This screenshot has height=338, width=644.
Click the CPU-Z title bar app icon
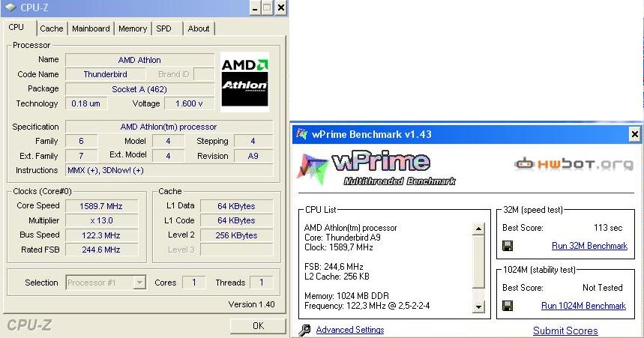point(10,7)
